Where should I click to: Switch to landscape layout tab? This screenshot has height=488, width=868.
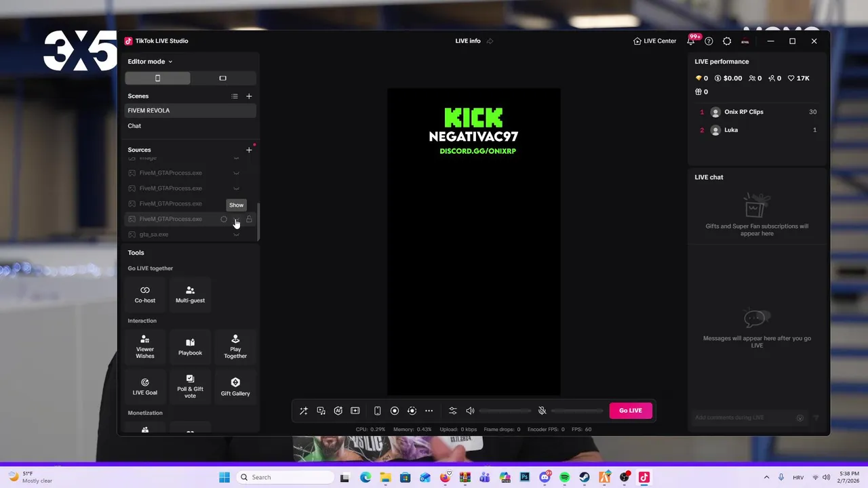[x=222, y=78]
